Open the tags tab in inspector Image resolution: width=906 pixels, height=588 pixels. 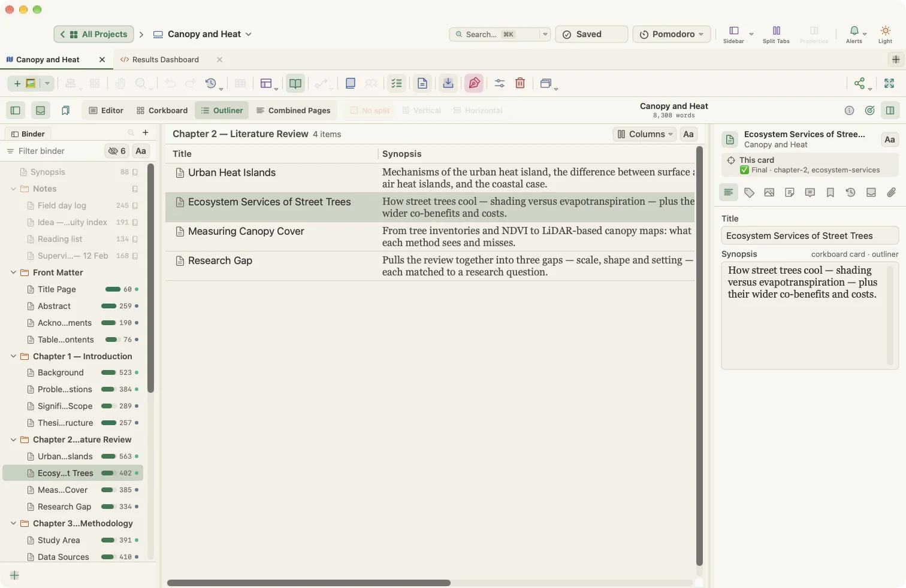point(749,192)
